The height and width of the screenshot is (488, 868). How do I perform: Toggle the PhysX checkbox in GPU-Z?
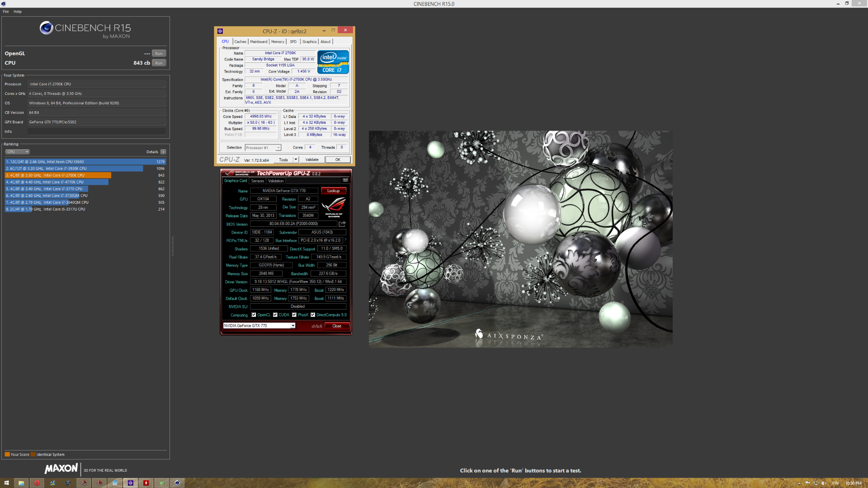click(x=294, y=315)
